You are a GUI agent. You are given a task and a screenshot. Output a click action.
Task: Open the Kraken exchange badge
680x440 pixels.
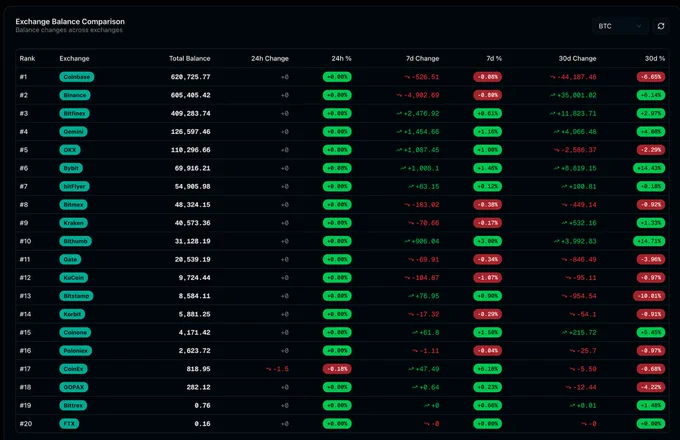pos(73,223)
